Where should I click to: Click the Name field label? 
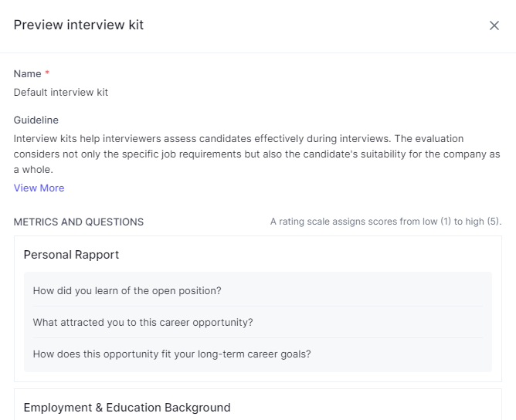pyautogui.click(x=27, y=74)
